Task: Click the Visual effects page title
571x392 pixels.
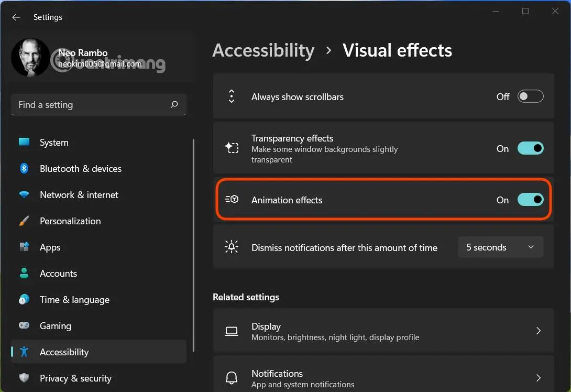Action: click(x=397, y=51)
